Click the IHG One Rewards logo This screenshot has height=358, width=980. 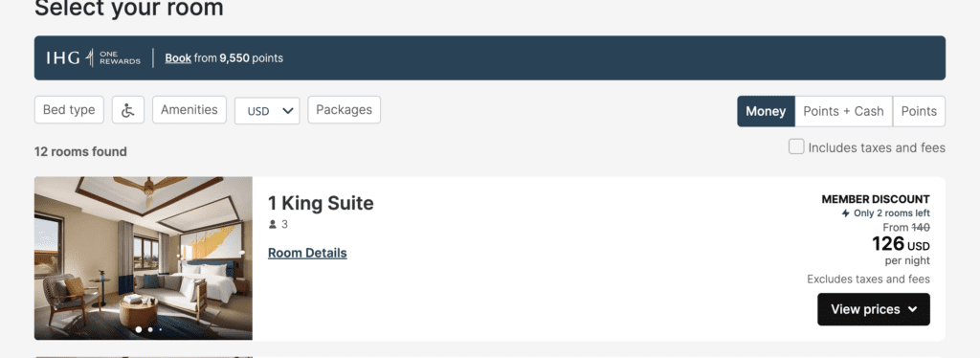point(93,58)
